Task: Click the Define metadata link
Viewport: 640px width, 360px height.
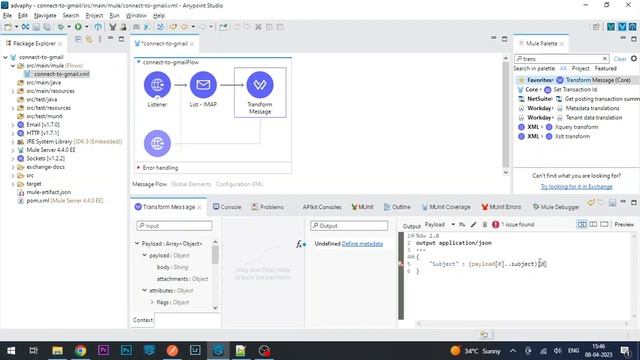Action: click(362, 244)
